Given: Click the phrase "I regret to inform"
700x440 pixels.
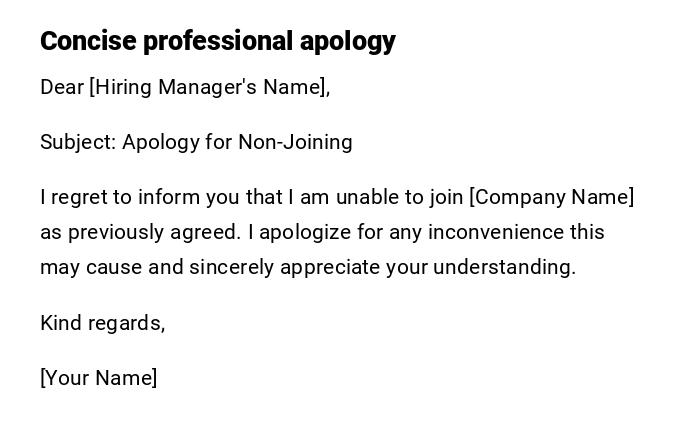Looking at the screenshot, I should [x=108, y=197].
